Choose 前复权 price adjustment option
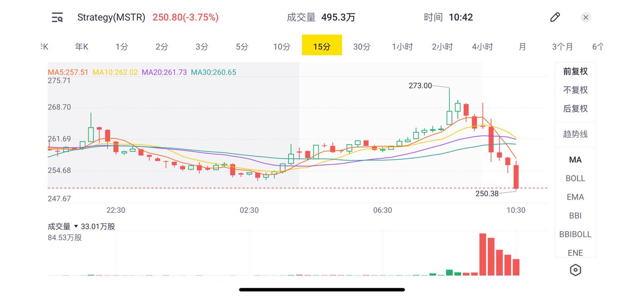 click(x=575, y=71)
